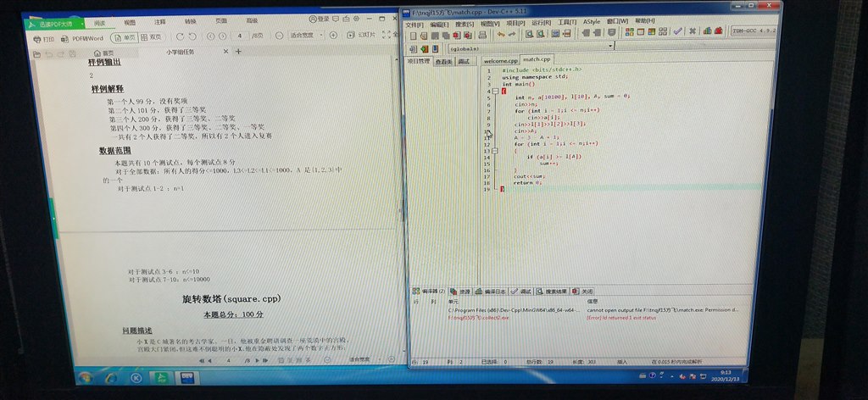The width and height of the screenshot is (868, 400).
Task: Select the match.cpp editor tab
Action: pyautogui.click(x=537, y=59)
